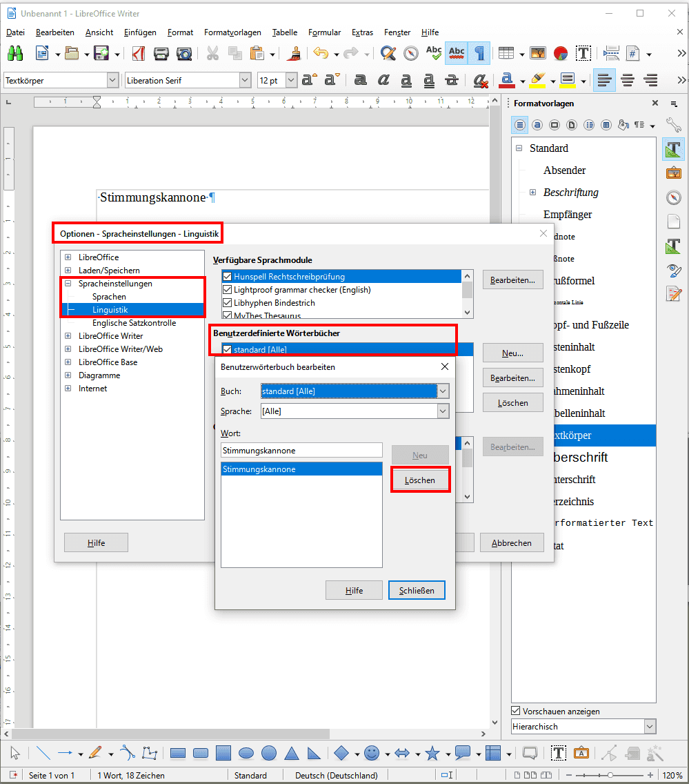Click Clear Direct Formatting icon
Screen dimensions: 689x784
point(480,80)
